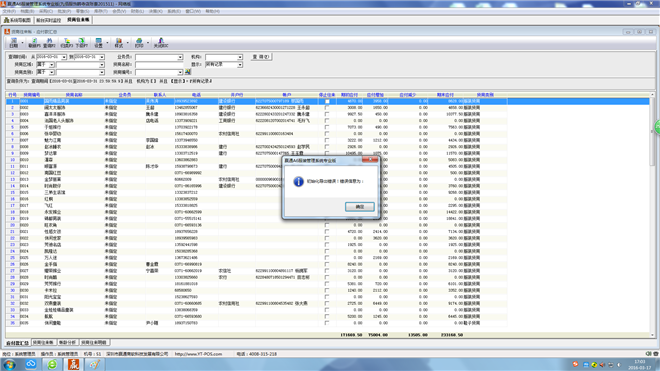660x371 pixels.
Task: Switch to the 系统导航图 tab
Action: (17, 20)
